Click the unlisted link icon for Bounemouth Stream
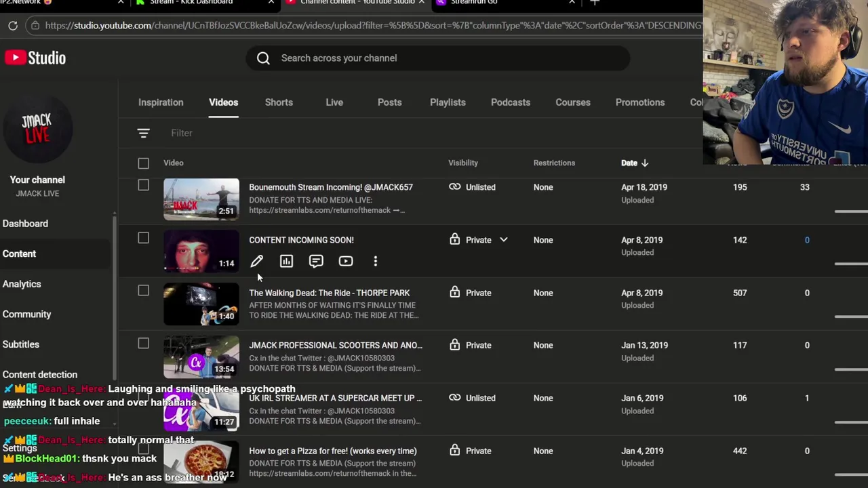 pyautogui.click(x=454, y=187)
